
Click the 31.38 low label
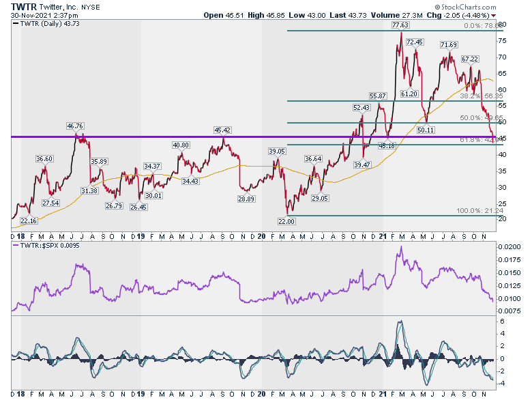tap(89, 191)
